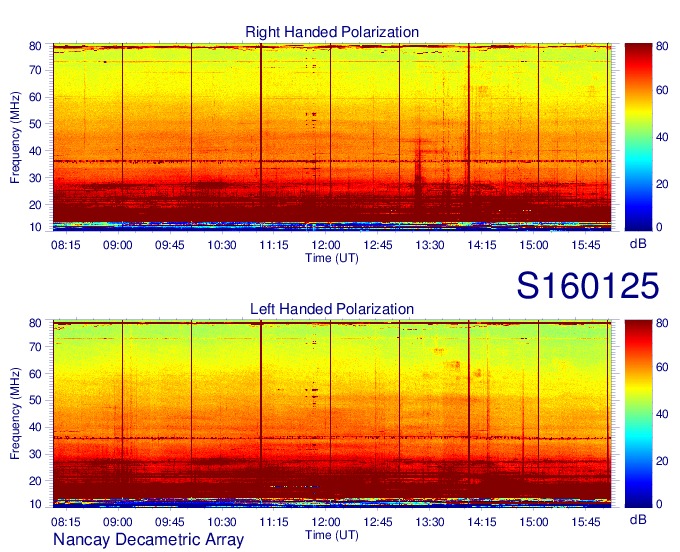Image resolution: width=680 pixels, height=552 pixels.
Task: Click "Frequency (MHz)" axis label of the upper plot
Action: click(15, 137)
